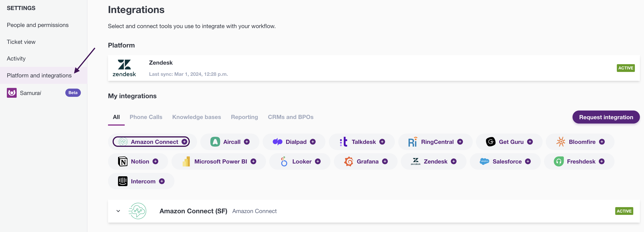Screen dimensions: 644x232
Task: Select the All integrations tab
Action: (116, 117)
